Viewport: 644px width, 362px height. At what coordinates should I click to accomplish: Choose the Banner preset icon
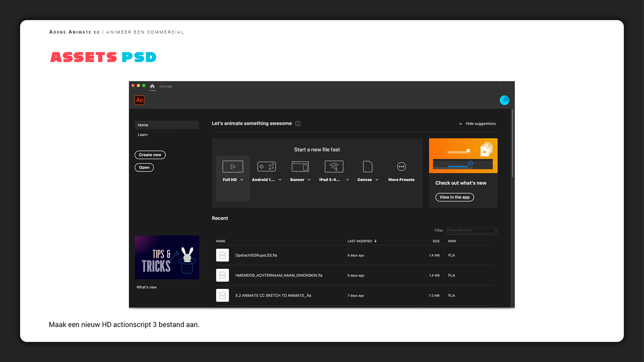click(x=300, y=167)
